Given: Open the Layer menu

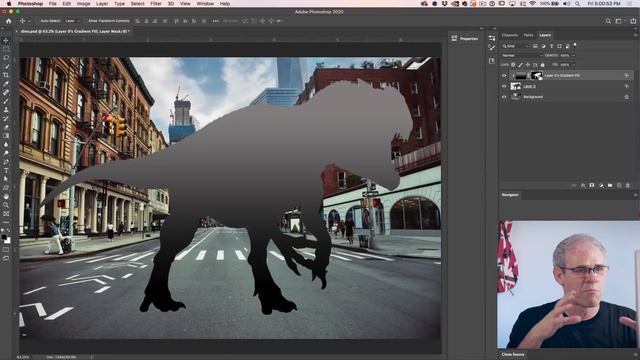Looking at the screenshot, I should coord(102,4).
